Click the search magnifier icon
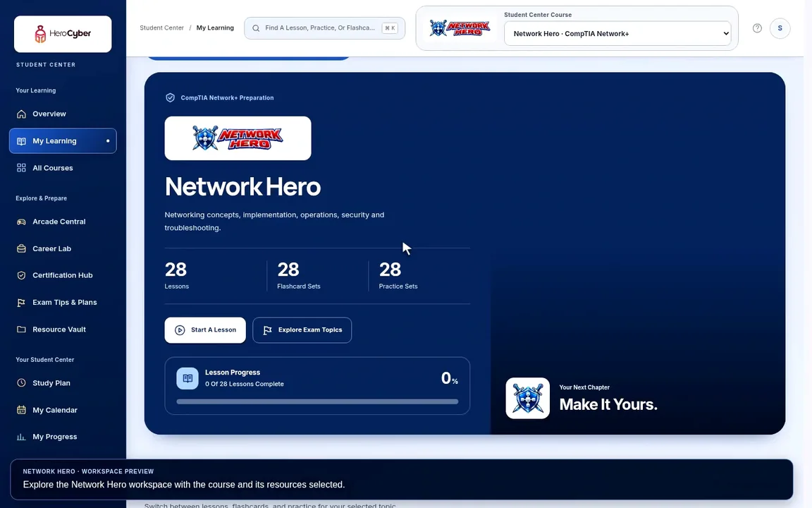 coord(256,28)
